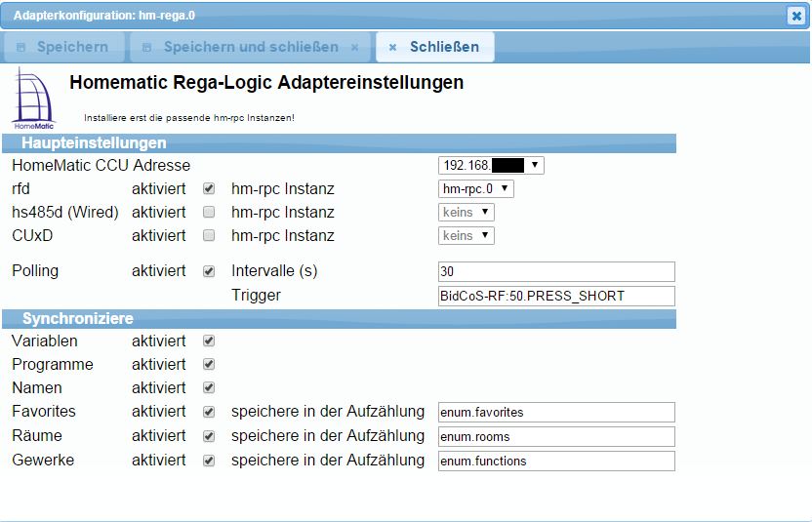Toggle the Polling aktiviert checkbox
812x522 pixels.
209,271
